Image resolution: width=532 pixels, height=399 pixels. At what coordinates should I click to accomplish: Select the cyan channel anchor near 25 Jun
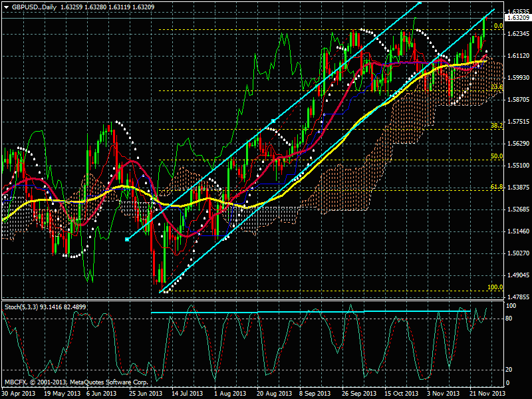click(x=127, y=239)
